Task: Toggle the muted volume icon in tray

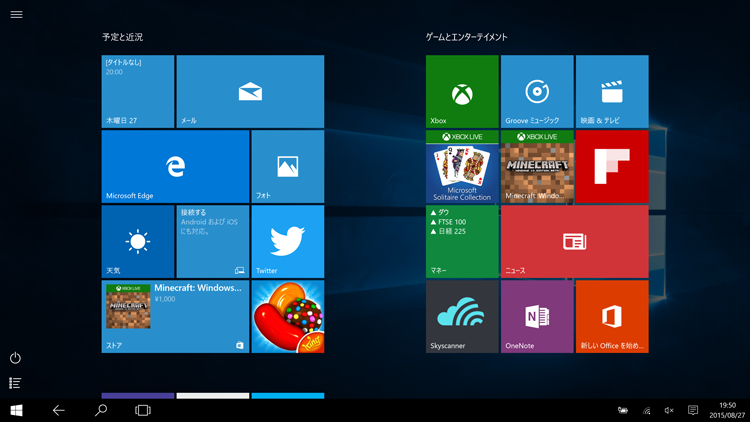Action: click(x=669, y=410)
